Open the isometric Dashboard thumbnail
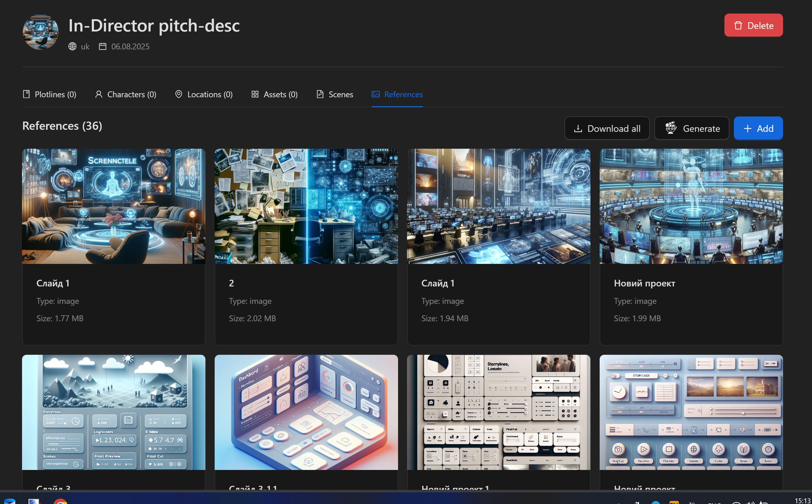 pos(306,412)
